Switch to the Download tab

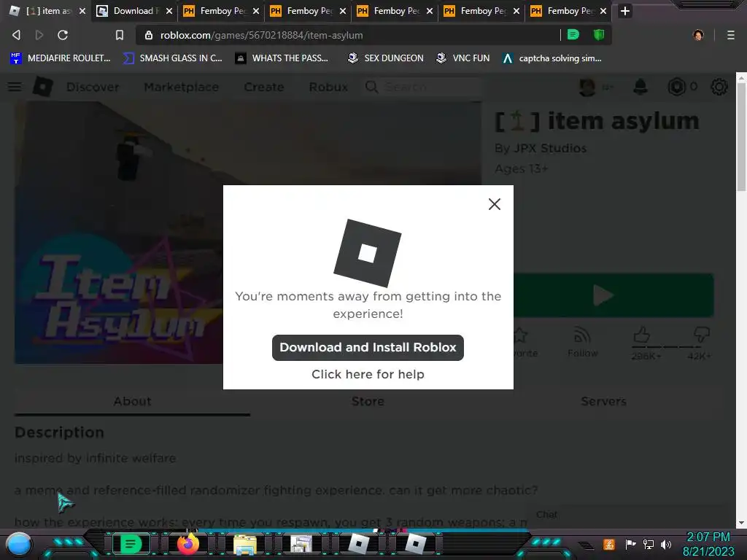(133, 10)
